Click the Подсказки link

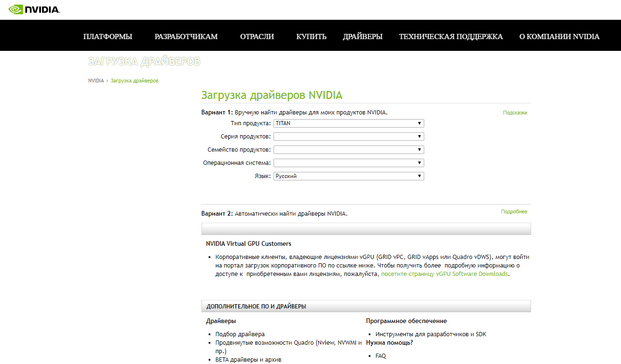point(515,113)
